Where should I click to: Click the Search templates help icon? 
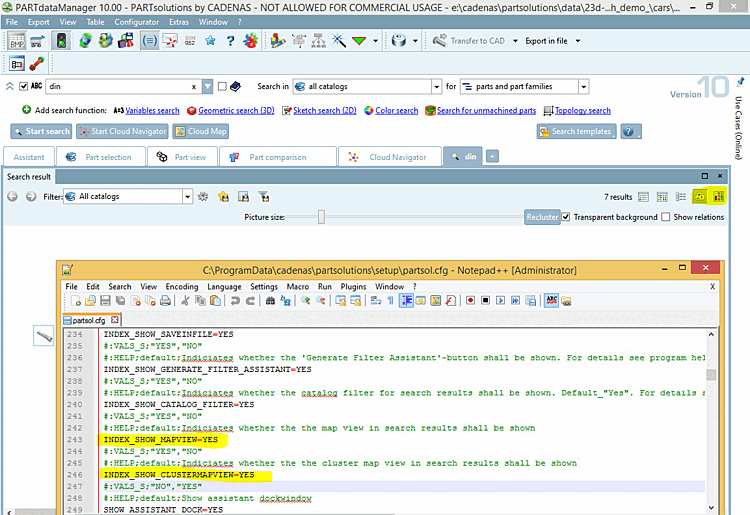[x=630, y=131]
